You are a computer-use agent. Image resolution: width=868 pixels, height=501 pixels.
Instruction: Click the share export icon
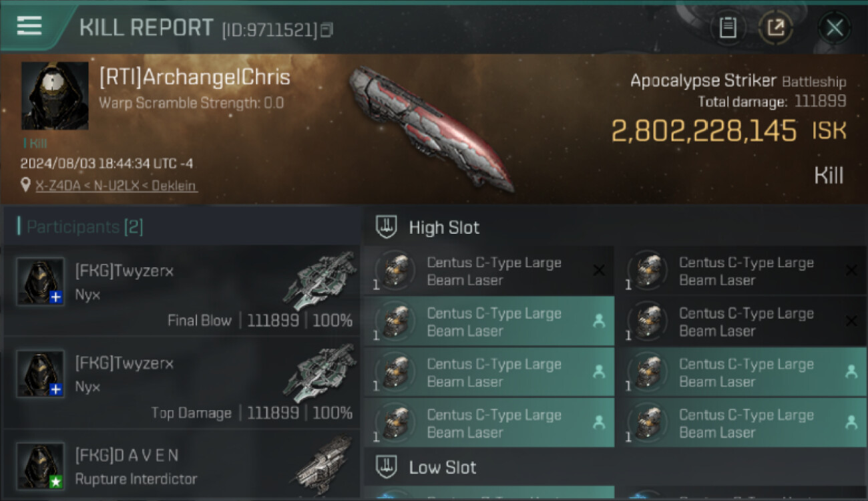click(x=775, y=28)
